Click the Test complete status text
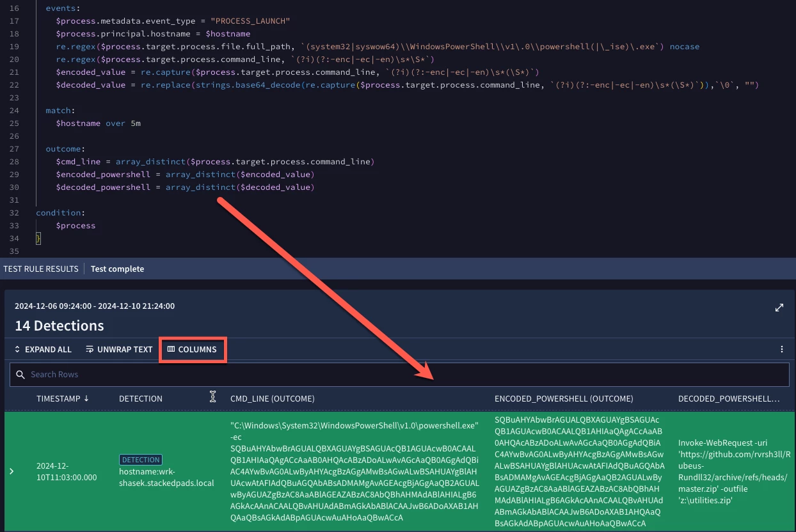The image size is (796, 532). (x=117, y=269)
